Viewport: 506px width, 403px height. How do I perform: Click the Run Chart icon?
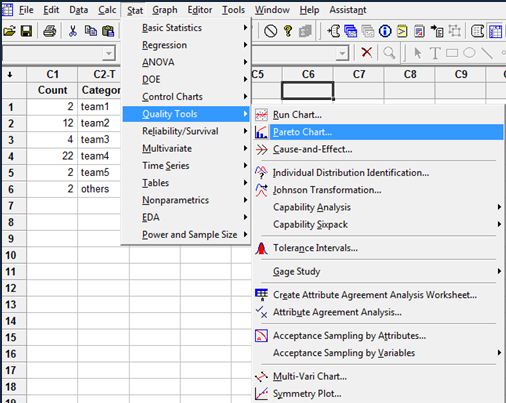(x=261, y=115)
